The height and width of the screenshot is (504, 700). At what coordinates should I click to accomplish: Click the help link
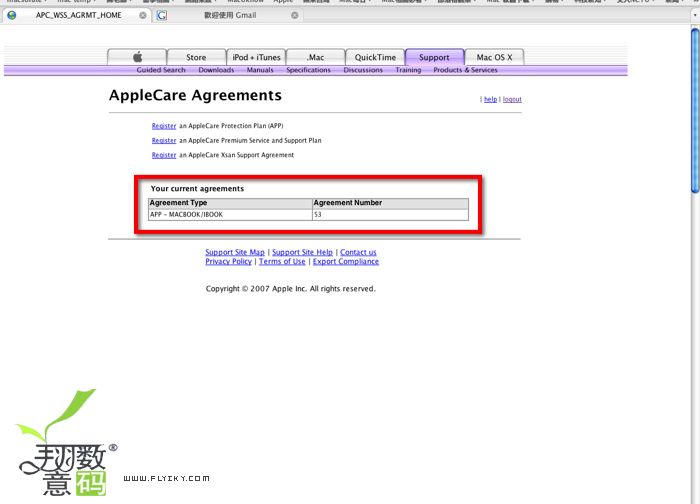tap(490, 99)
